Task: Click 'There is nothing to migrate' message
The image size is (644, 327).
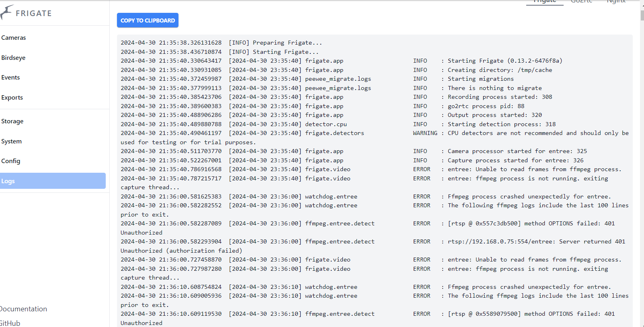Action: click(x=495, y=88)
